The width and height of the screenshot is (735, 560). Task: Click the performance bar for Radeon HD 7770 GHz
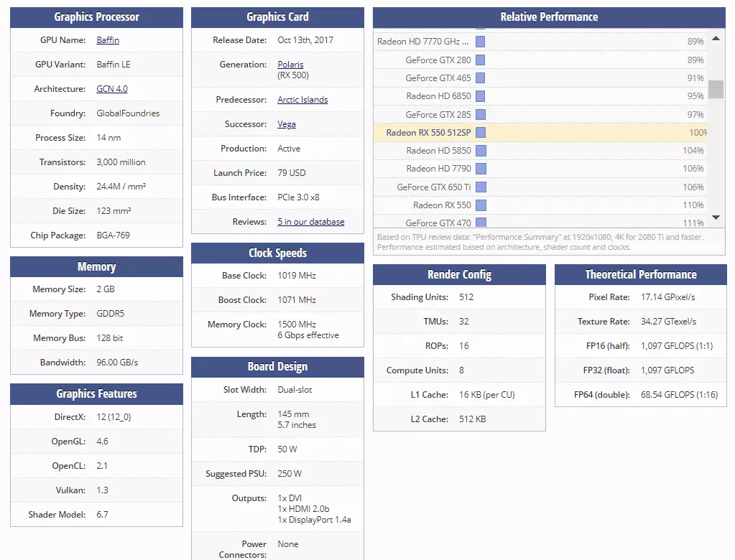pyautogui.click(x=480, y=42)
